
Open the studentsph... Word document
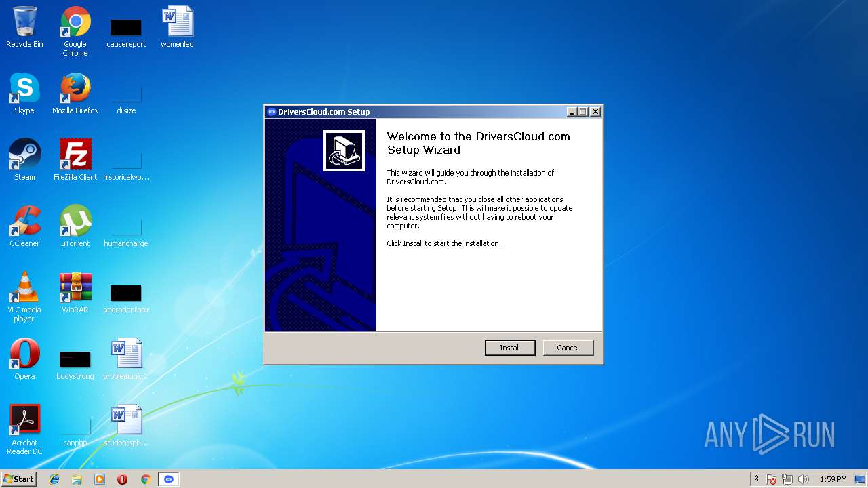click(x=126, y=426)
